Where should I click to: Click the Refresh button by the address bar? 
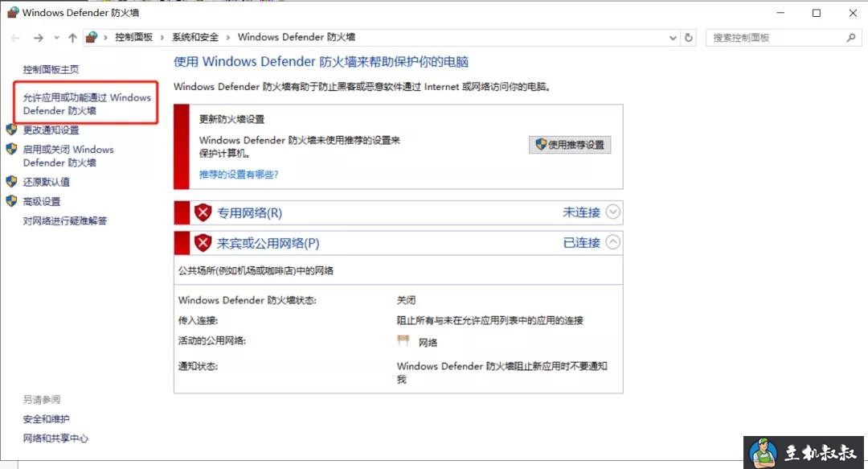[689, 38]
